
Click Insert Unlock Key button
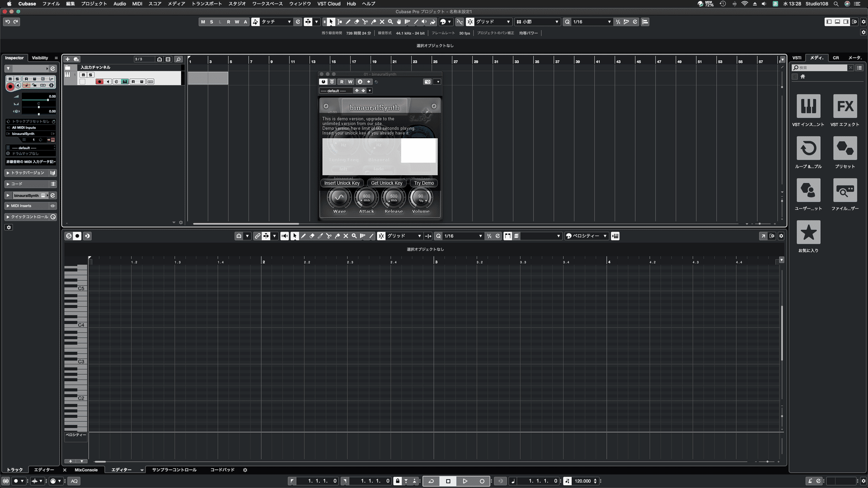click(x=342, y=183)
